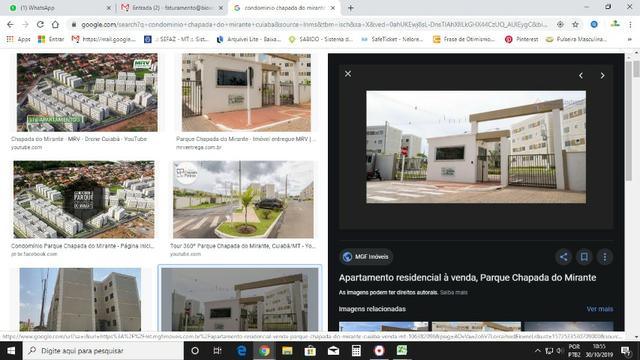Open the red circle taskbar app
Screen dimensions: 640x360
[x=379, y=351]
